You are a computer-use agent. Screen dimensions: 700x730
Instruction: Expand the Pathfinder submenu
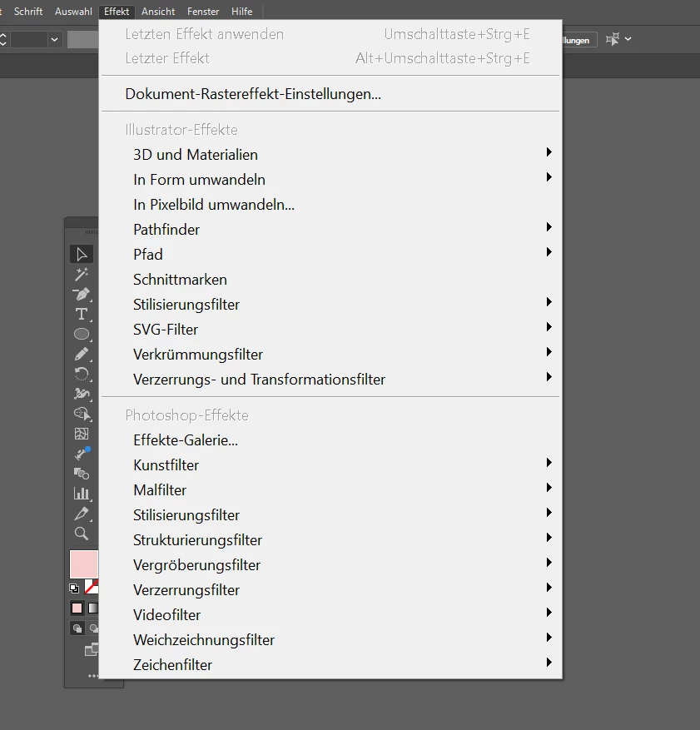[x=330, y=230]
